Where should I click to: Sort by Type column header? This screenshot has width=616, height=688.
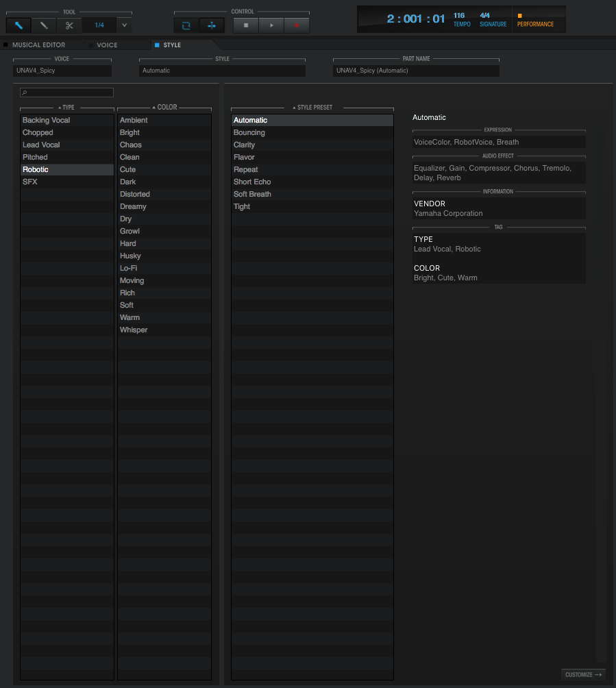pos(66,108)
